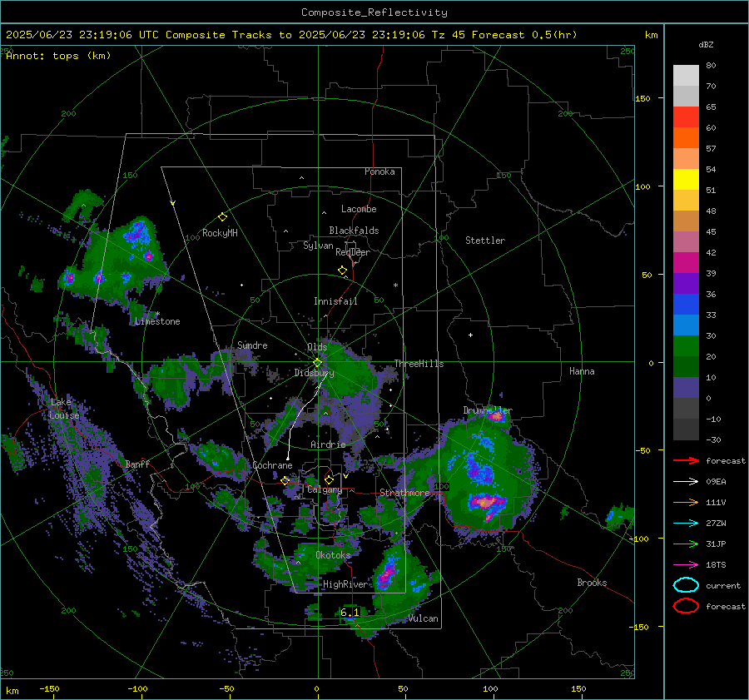Click yellow diamond marker above Didsbury
The height and width of the screenshot is (700, 749).
coord(317,362)
